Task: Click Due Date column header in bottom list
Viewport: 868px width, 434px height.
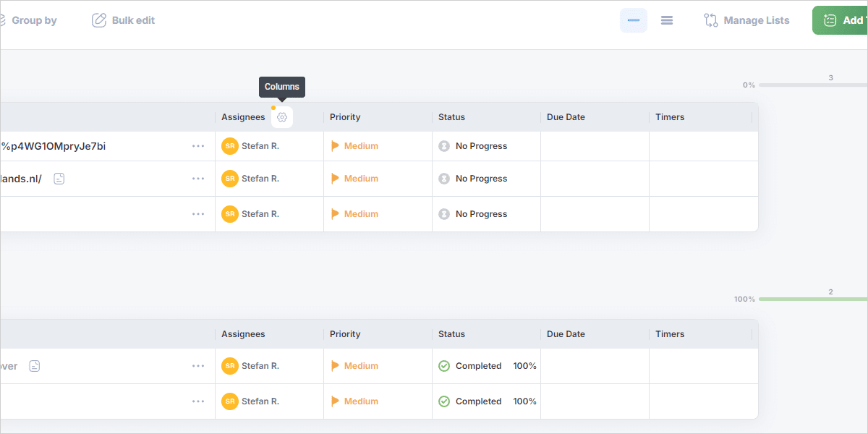Action: coord(566,334)
